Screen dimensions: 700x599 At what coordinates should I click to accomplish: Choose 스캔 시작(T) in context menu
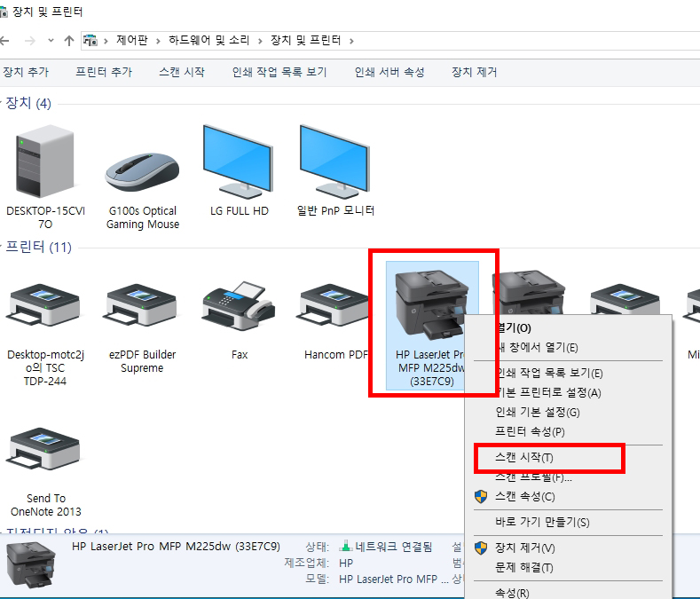tap(569, 457)
